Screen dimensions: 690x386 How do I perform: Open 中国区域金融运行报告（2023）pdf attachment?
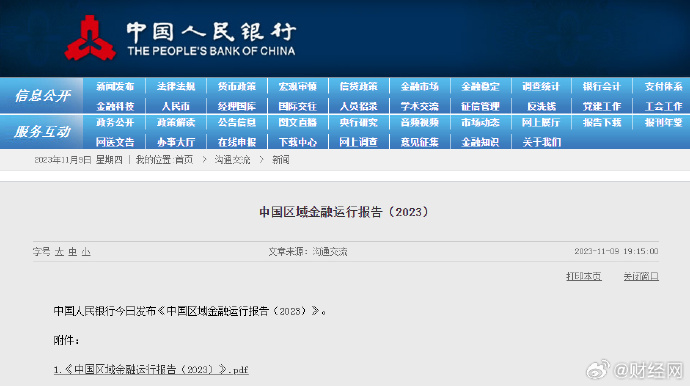(151, 370)
